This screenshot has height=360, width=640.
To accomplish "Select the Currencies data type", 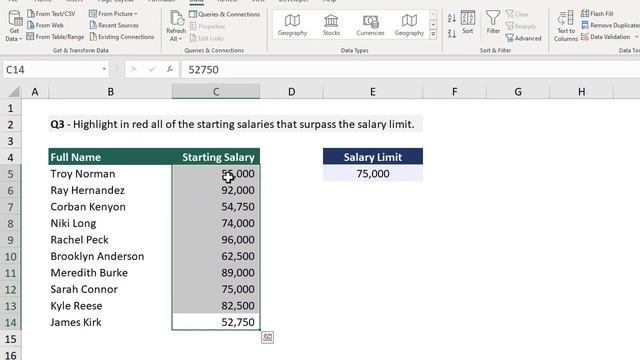I will [370, 25].
